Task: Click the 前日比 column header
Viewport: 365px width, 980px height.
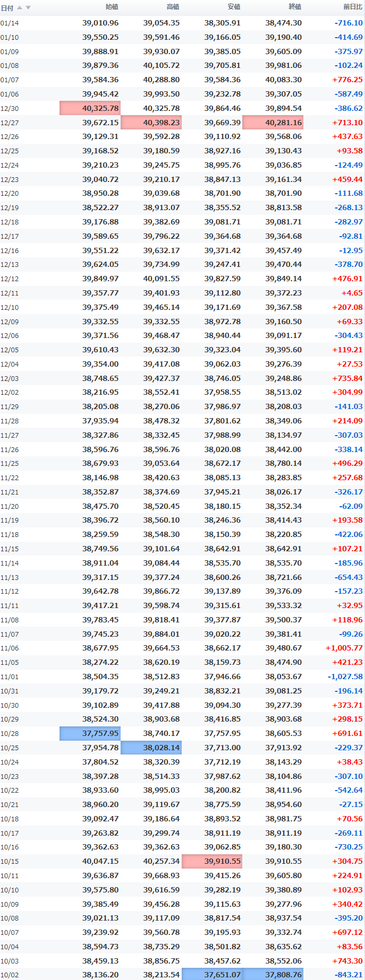Action: (x=353, y=7)
